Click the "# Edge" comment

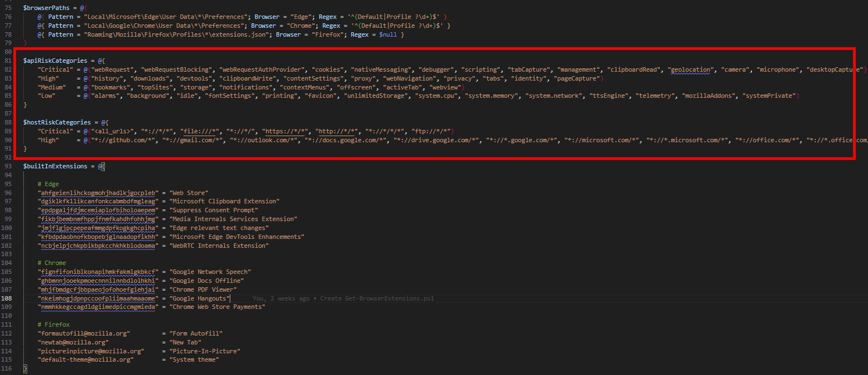tap(48, 184)
